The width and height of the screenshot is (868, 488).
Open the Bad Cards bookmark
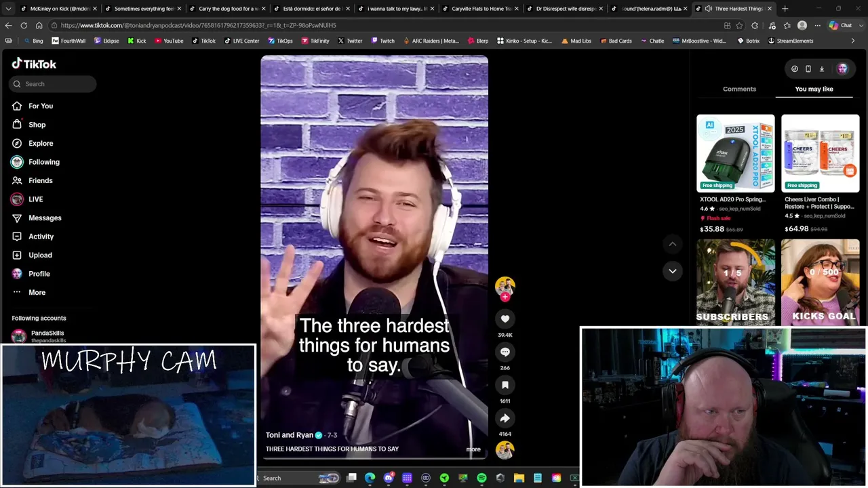pos(615,41)
